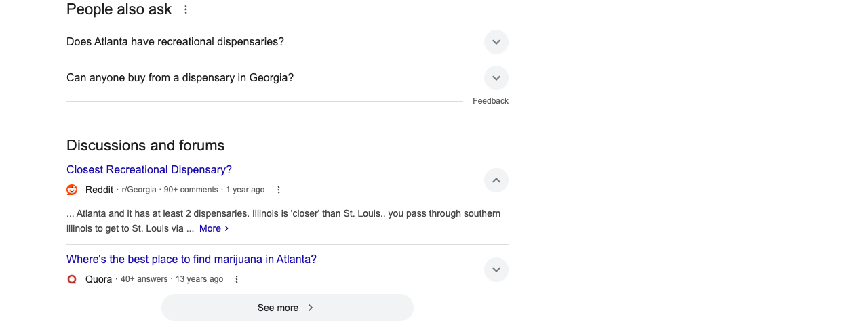This screenshot has width=868, height=332.
Task: Expand chevron for dispensary in Georgia question
Action: 496,78
